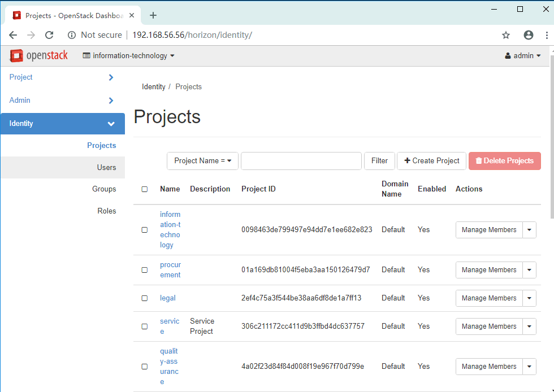Open a new browser tab

(153, 15)
